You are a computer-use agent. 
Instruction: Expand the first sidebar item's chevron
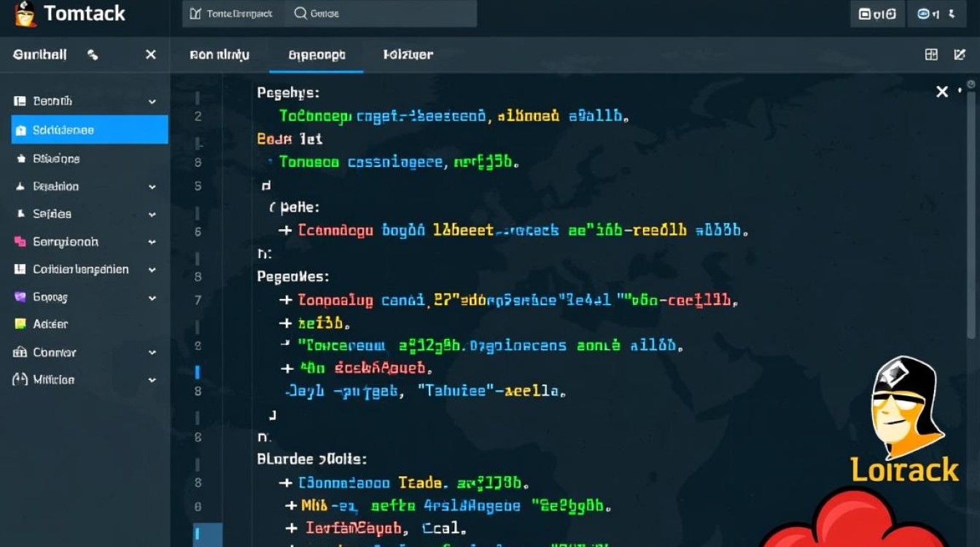pyautogui.click(x=152, y=102)
